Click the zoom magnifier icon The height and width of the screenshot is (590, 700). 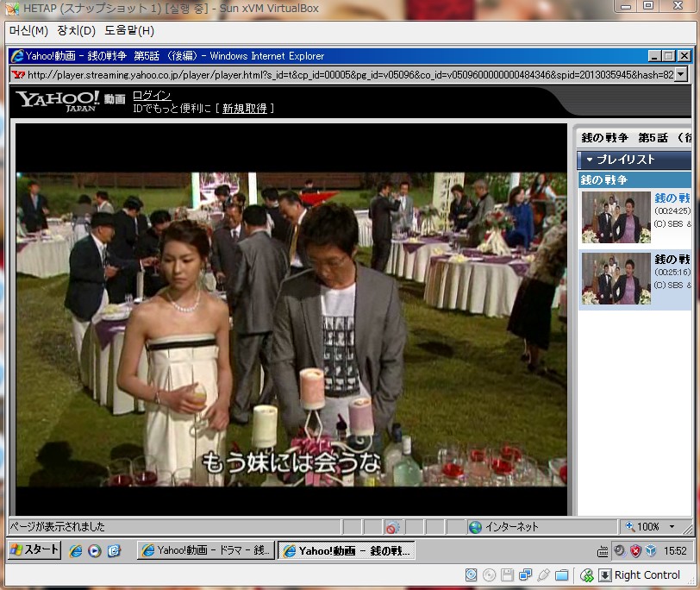click(630, 526)
